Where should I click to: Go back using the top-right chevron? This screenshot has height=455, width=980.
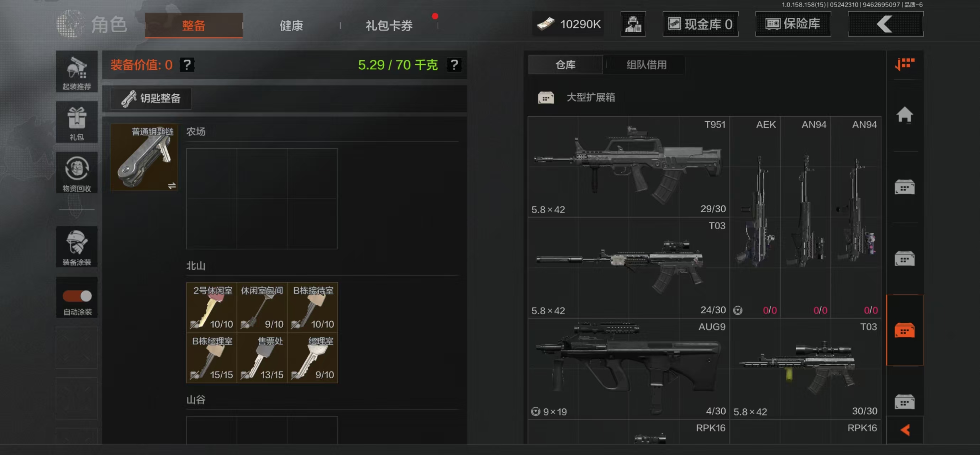click(x=886, y=24)
